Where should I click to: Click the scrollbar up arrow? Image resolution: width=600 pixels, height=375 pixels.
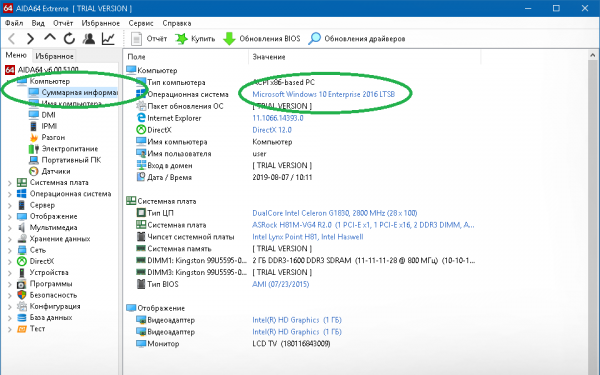pos(593,55)
